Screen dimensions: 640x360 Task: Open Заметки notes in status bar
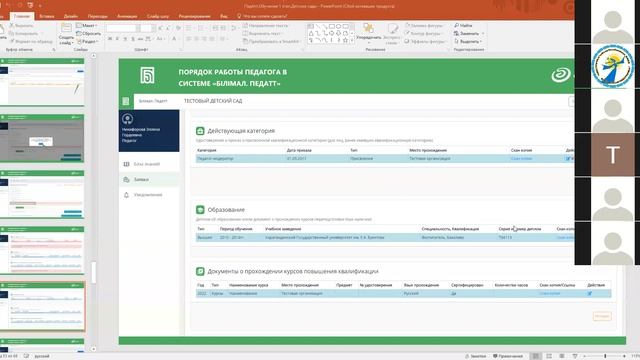(476, 356)
